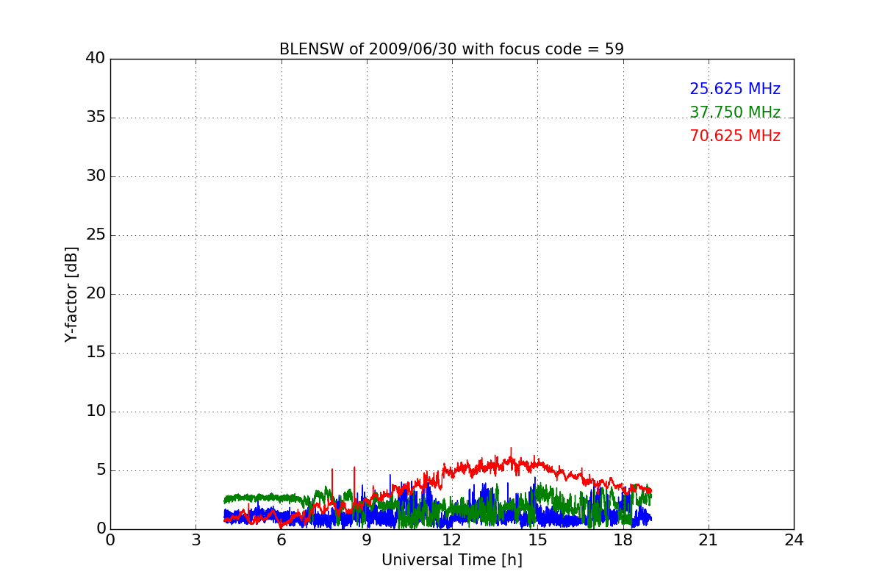Select the blue '25.625 MHz' legend label
The image size is (882, 588).
click(x=735, y=89)
